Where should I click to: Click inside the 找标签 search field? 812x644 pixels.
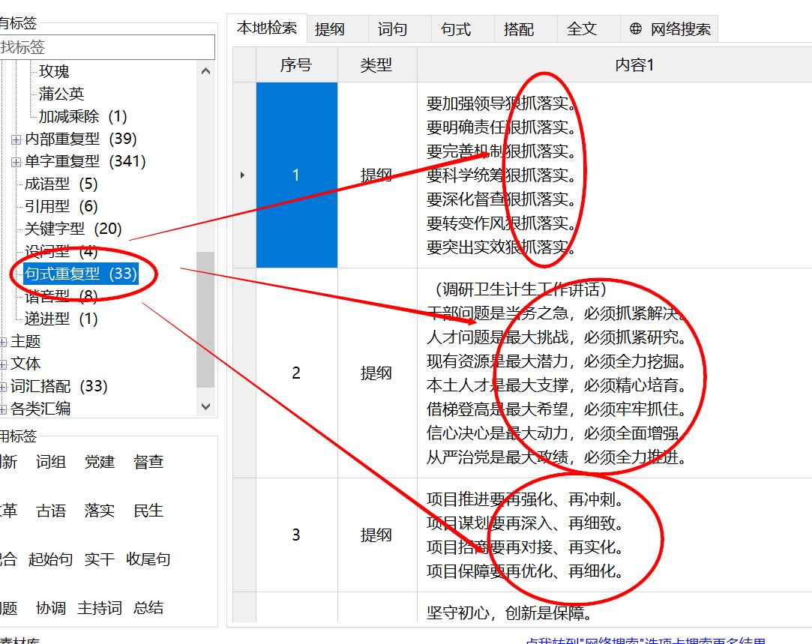coord(105,46)
